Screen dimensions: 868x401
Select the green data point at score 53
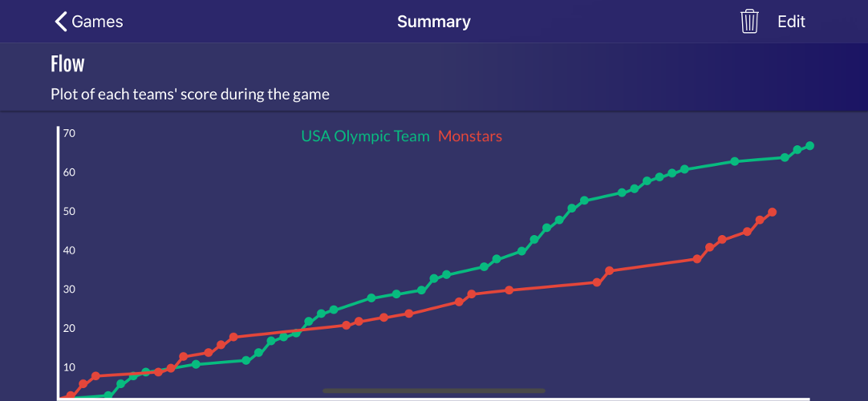click(584, 200)
